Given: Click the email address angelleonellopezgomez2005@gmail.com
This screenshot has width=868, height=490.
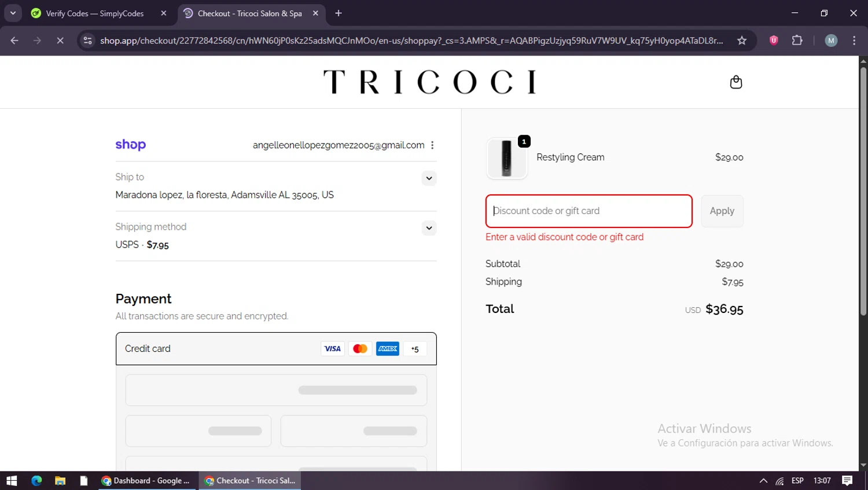Looking at the screenshot, I should (339, 145).
